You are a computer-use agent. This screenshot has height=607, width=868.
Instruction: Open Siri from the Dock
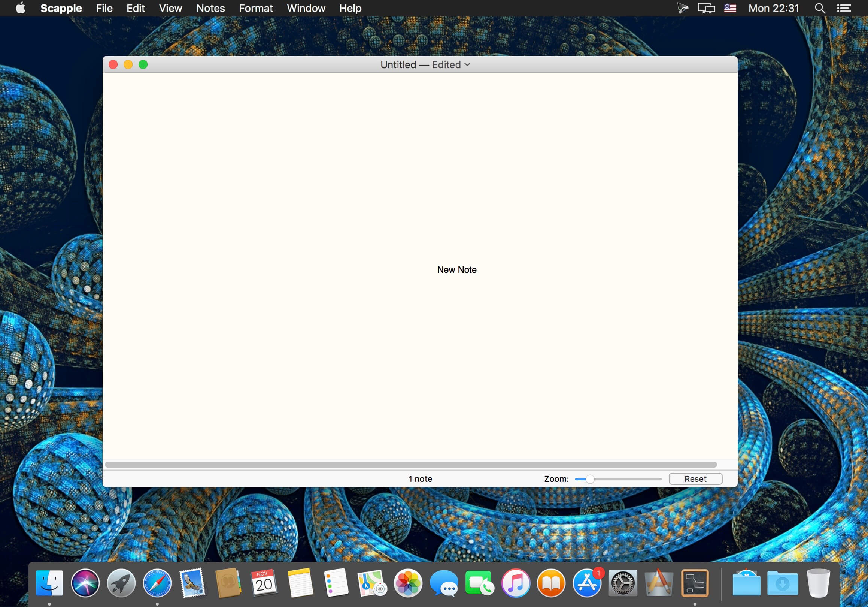(85, 583)
